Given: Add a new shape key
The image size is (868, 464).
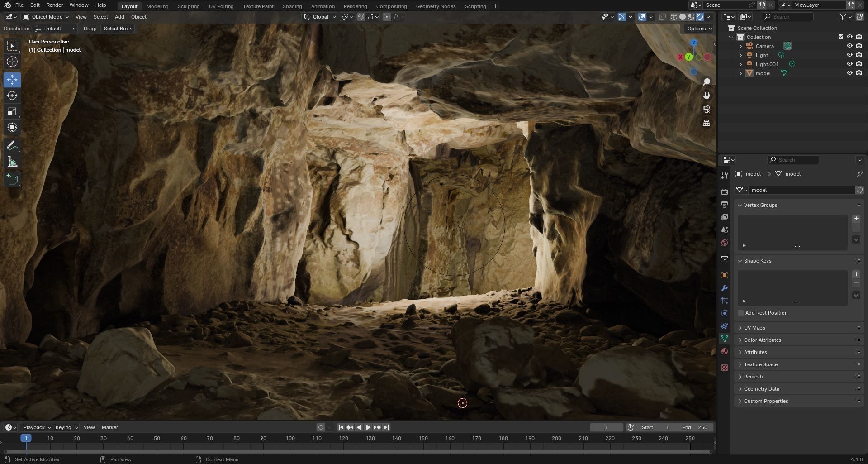Looking at the screenshot, I should (x=856, y=274).
